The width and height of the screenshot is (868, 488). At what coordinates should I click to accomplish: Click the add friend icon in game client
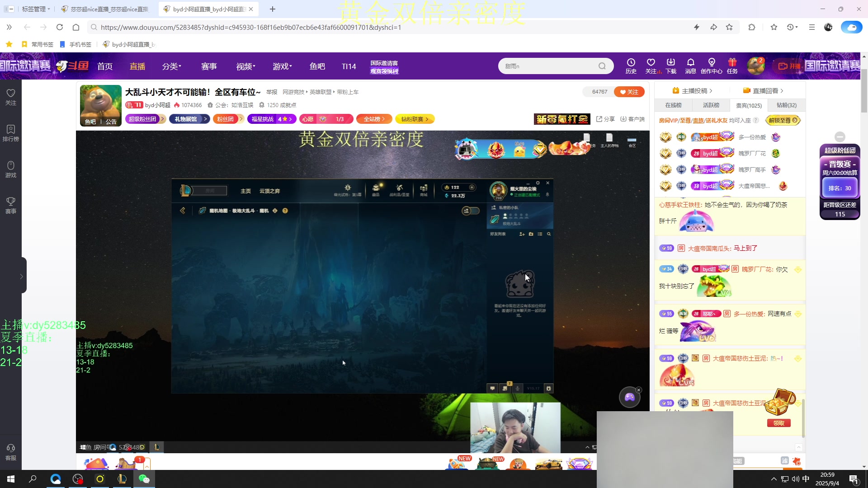pyautogui.click(x=522, y=234)
